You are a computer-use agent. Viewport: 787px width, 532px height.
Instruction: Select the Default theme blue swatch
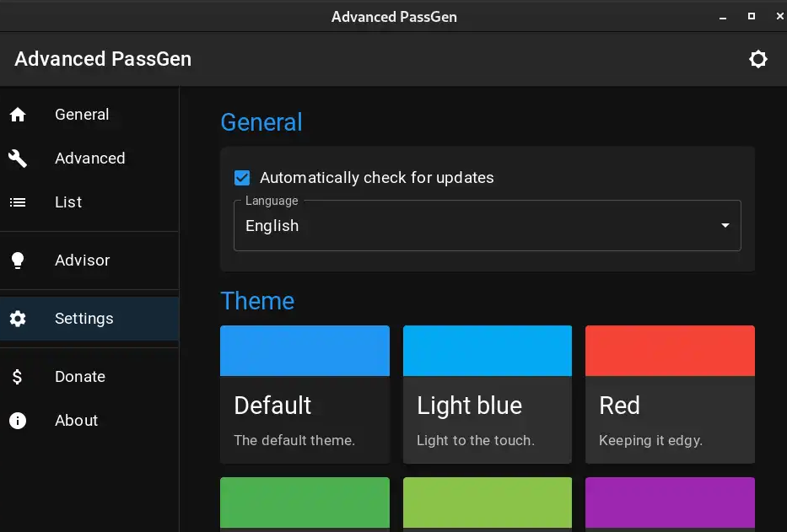[x=305, y=351]
